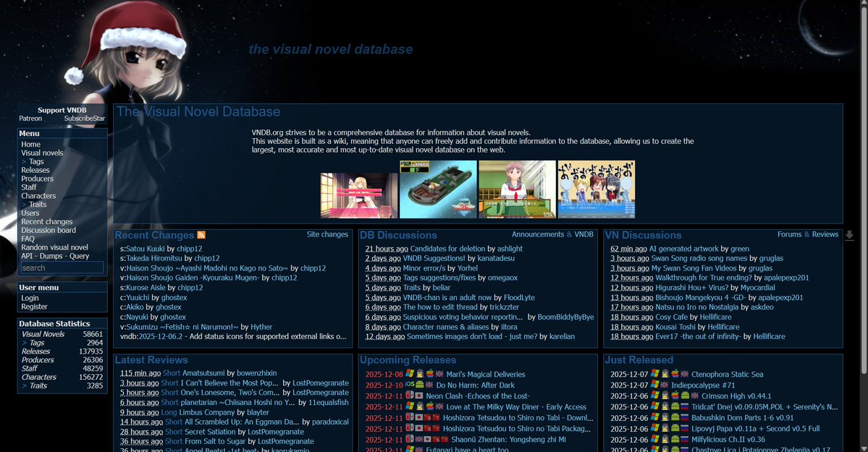Open Tags under Visual novels in Menu
Viewport: 868px width, 452px height.
[x=36, y=161]
